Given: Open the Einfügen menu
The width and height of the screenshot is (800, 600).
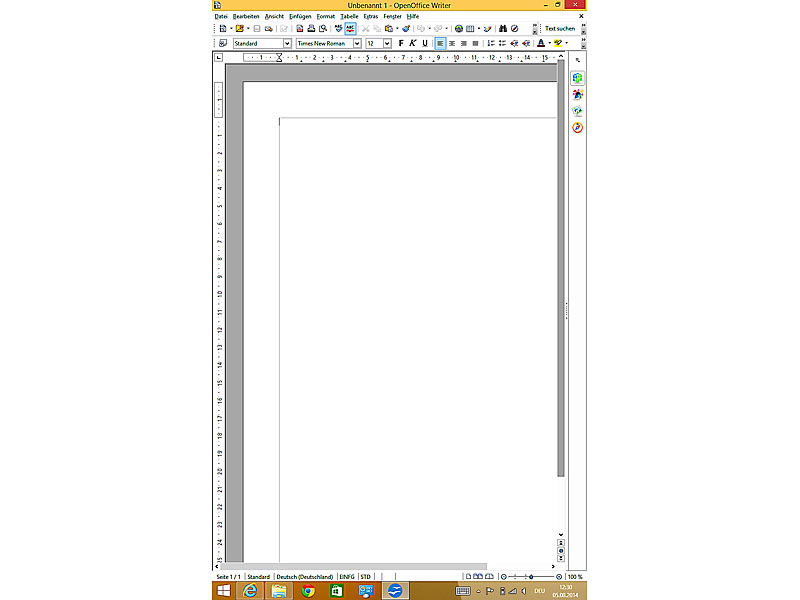Looking at the screenshot, I should point(300,16).
